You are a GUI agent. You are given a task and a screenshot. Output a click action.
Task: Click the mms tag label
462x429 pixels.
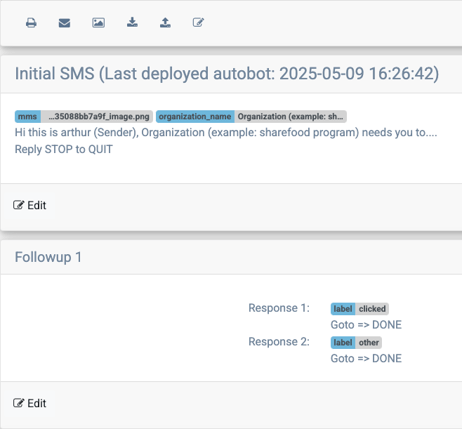pyautogui.click(x=28, y=116)
